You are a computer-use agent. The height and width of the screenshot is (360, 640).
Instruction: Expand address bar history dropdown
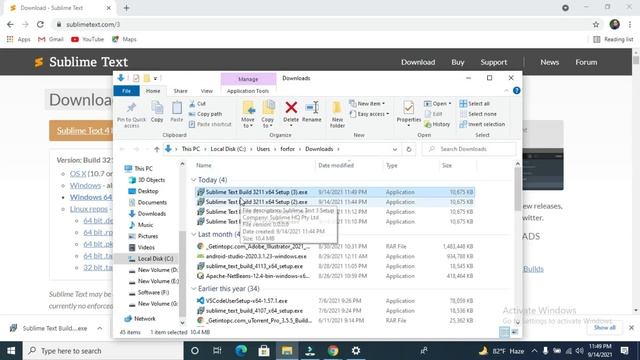coord(395,149)
